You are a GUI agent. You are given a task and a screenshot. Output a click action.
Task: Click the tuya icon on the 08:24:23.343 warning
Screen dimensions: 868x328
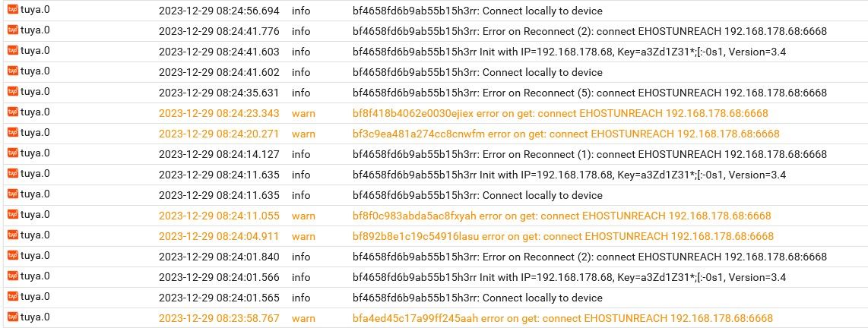[x=13, y=112]
